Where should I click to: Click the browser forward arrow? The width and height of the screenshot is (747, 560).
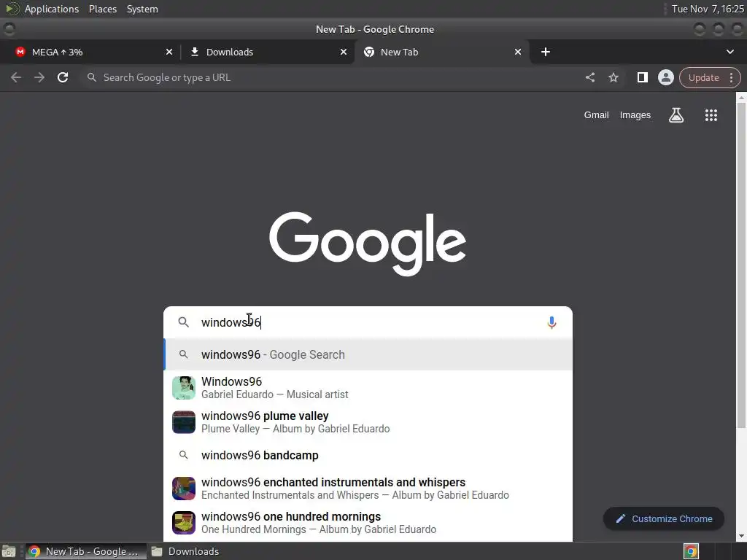[x=39, y=77]
